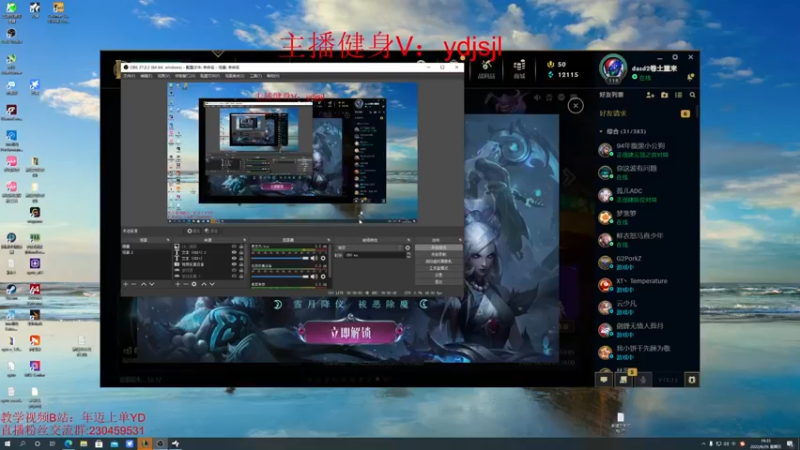Move source down in OBS sources panel
800x450 pixels.
212,284
